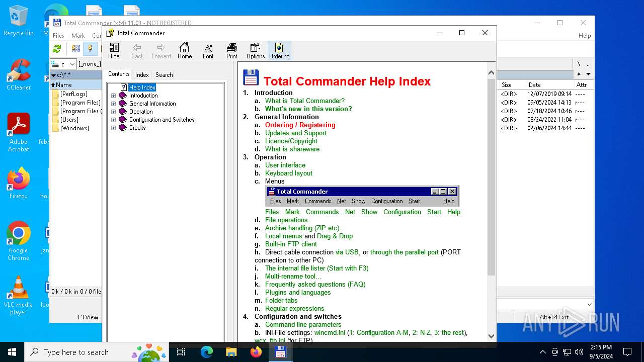Open the Font toolbar option

coord(208,51)
